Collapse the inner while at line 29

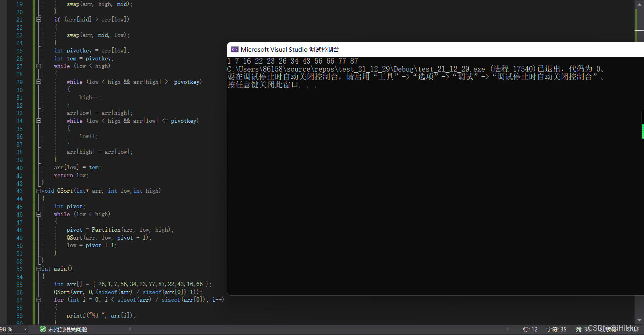[39, 81]
